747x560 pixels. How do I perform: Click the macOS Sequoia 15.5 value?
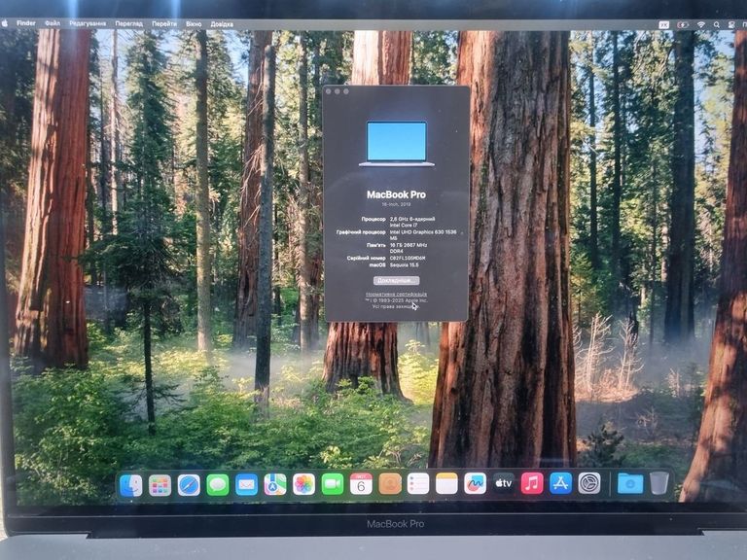click(x=404, y=264)
